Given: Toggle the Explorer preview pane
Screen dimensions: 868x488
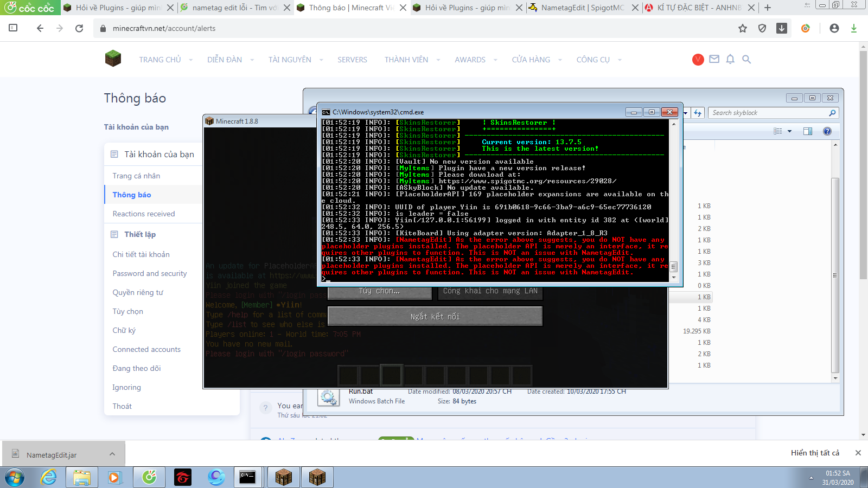Looking at the screenshot, I should point(807,131).
